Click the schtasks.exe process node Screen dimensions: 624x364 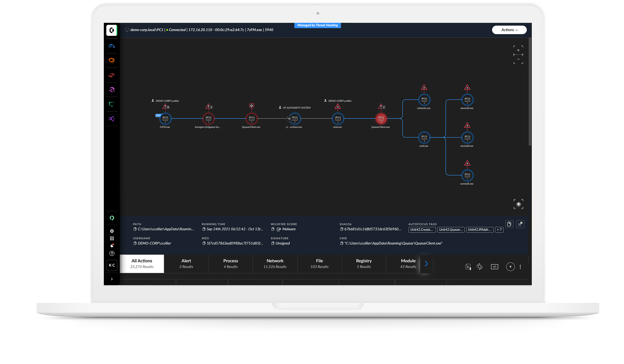(424, 100)
